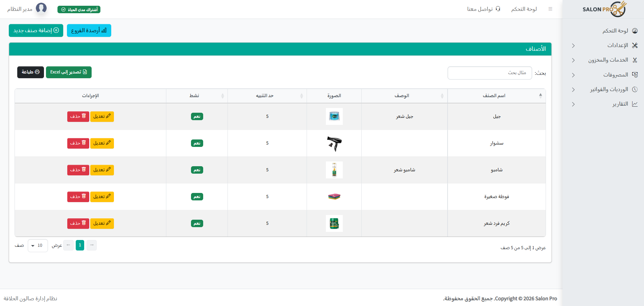This screenshot has height=306, width=644.
Task: Open the مدير النظام user profile avatar
Action: [42, 8]
